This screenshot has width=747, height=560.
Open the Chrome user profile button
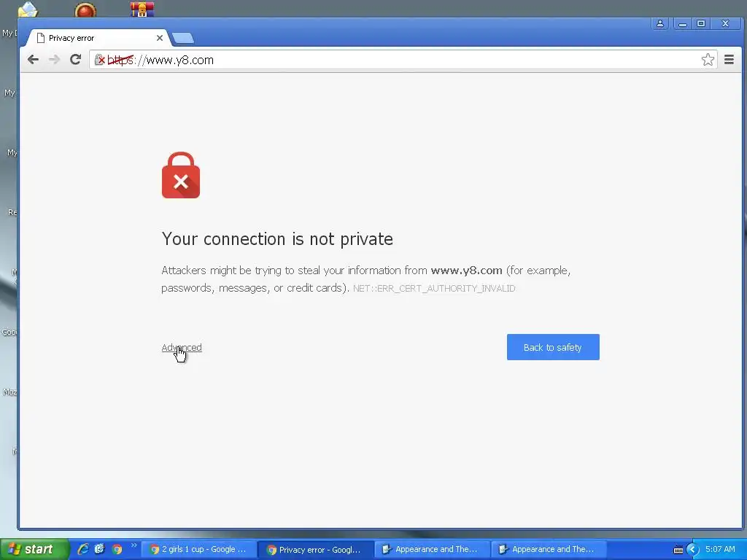(x=659, y=23)
